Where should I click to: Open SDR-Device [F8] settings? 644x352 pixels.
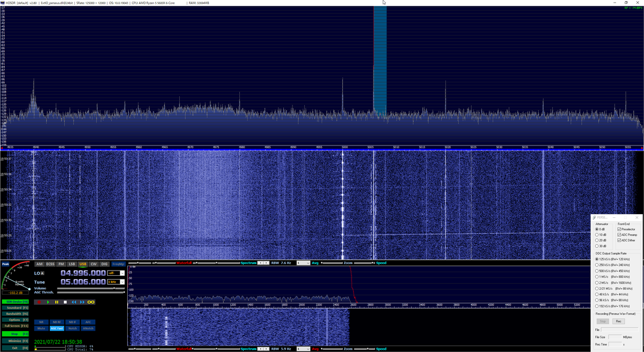tap(15, 302)
